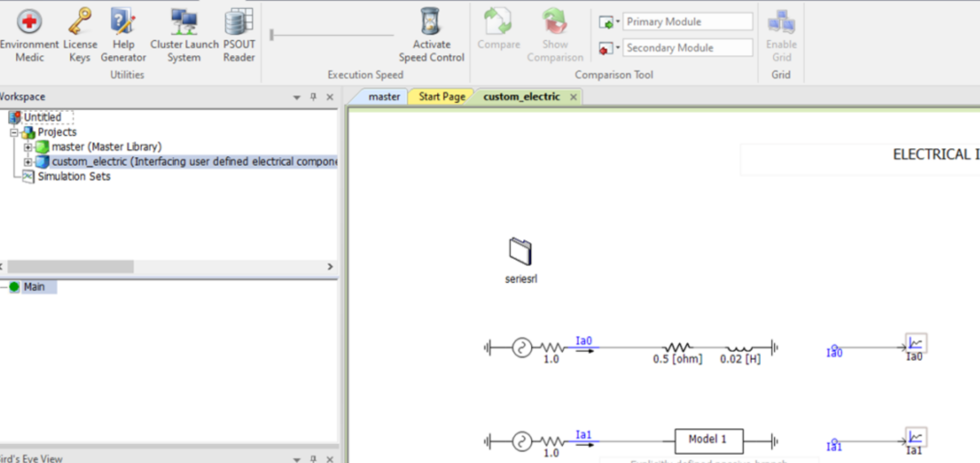Viewport: 980px width, 463px height.
Task: Expand the custom_electric project node
Action: click(28, 162)
